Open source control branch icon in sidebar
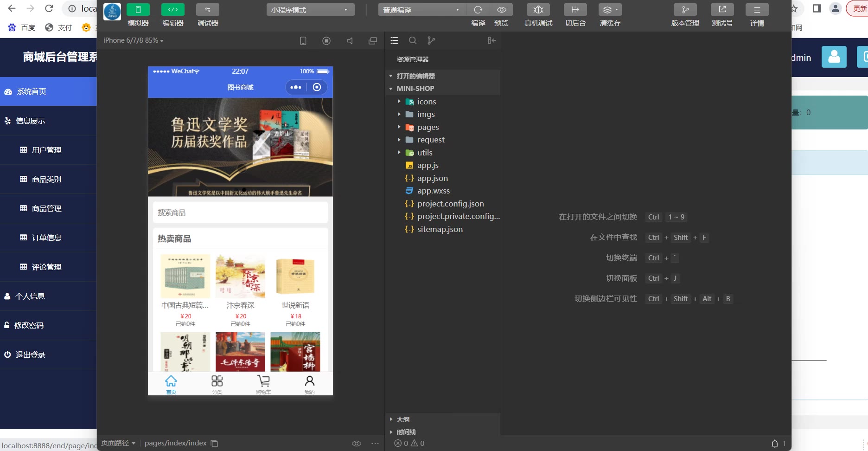This screenshot has width=868, height=451. [x=431, y=41]
